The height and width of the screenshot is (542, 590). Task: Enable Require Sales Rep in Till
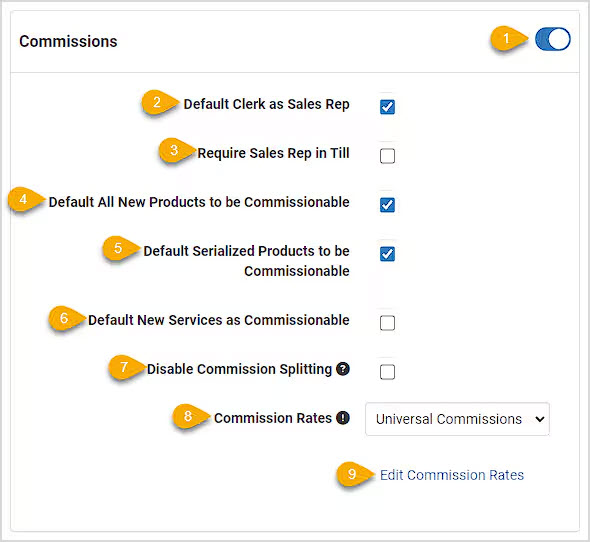click(x=387, y=156)
